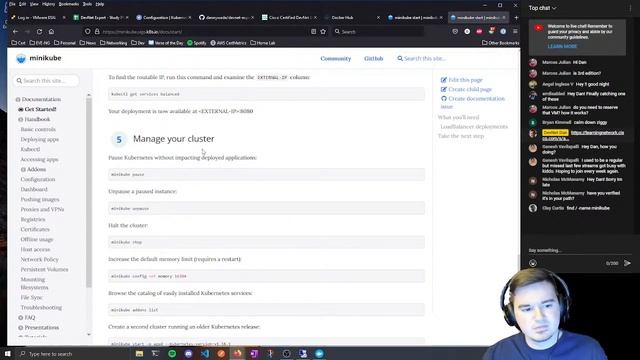Send chat message with the arrow icon
Image resolution: width=640 pixels, height=360 pixels.
click(x=627, y=263)
